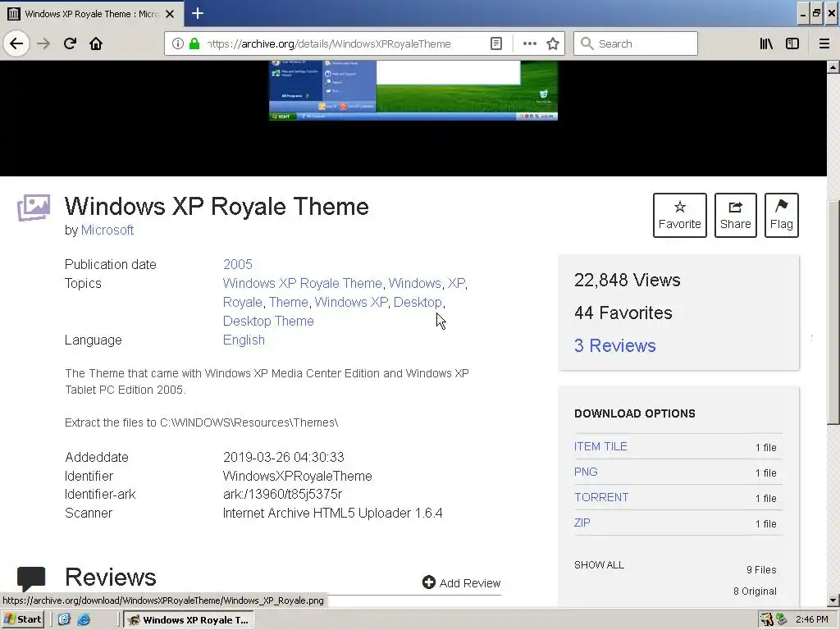Open the Firefox hamburger menu
840x630 pixels.
tap(824, 43)
